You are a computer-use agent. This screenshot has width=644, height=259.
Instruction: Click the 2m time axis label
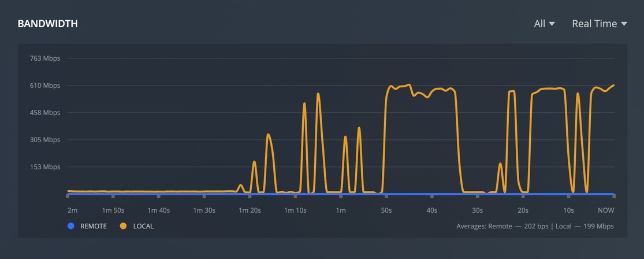click(72, 210)
